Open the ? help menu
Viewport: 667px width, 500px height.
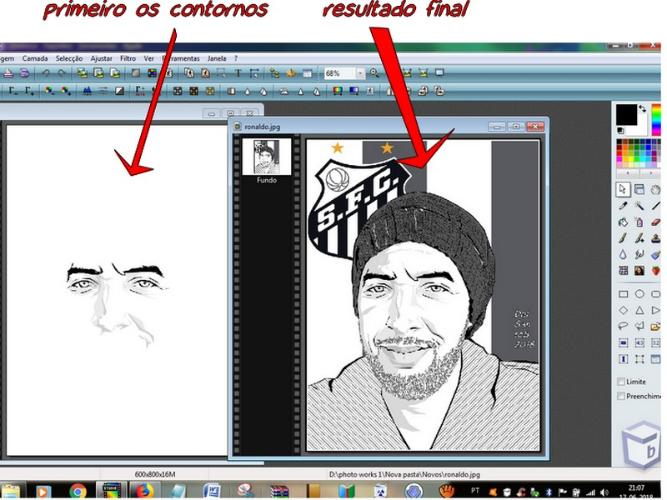(236, 58)
